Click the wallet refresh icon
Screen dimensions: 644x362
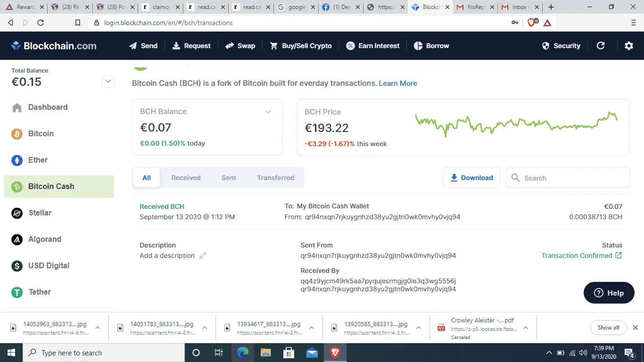point(601,46)
